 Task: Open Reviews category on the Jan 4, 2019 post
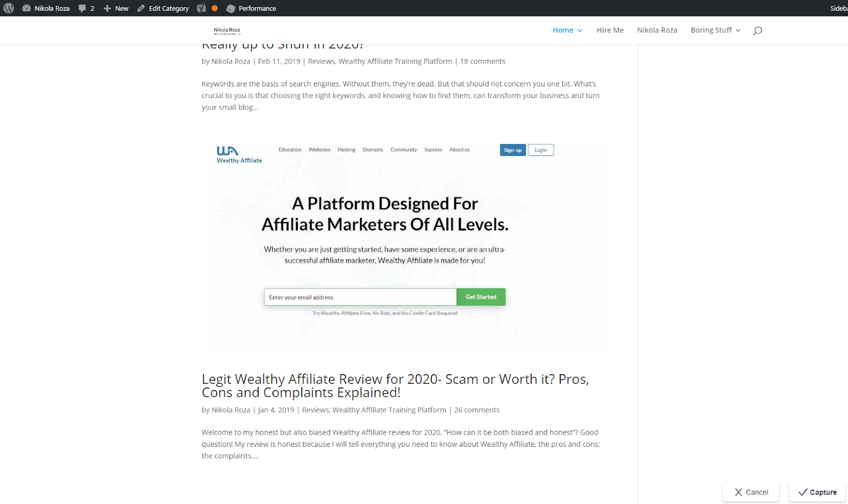pos(315,410)
